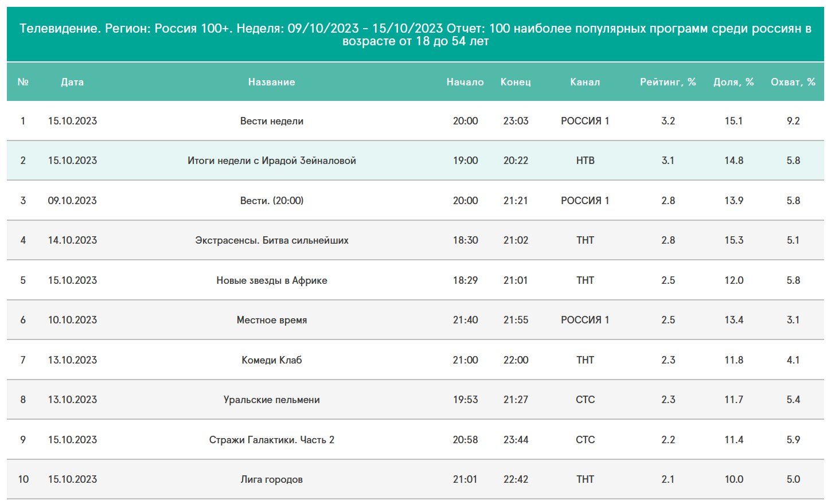Select the Вести. (20:00) program title

click(x=272, y=201)
